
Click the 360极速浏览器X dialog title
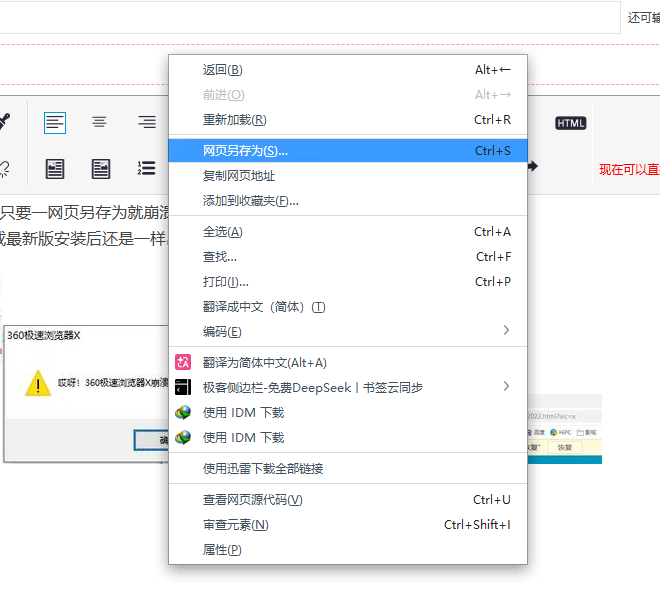44,335
